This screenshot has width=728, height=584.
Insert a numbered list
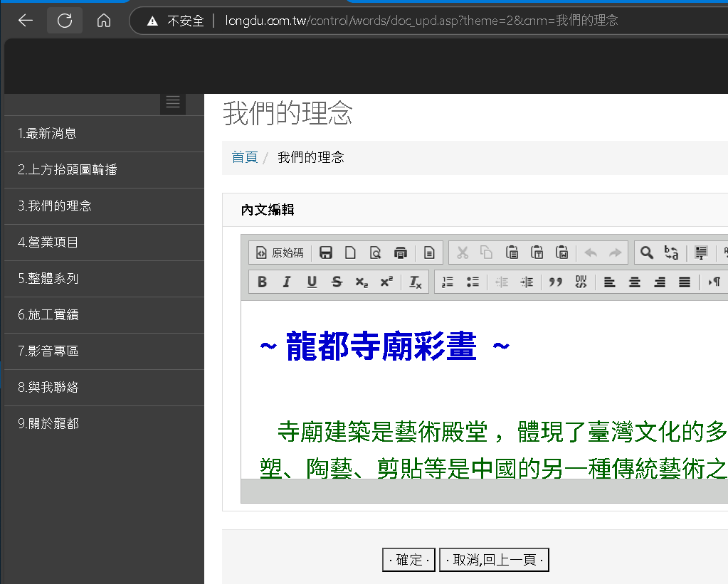coord(448,282)
